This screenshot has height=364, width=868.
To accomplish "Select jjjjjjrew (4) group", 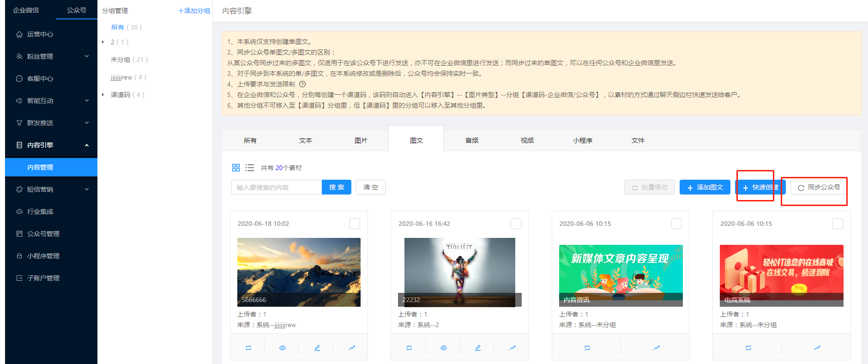I will click(128, 77).
